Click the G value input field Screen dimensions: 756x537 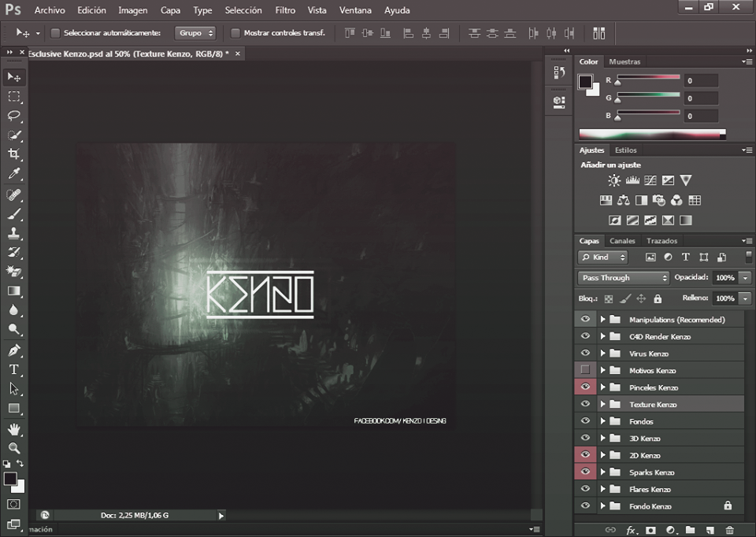(702, 98)
